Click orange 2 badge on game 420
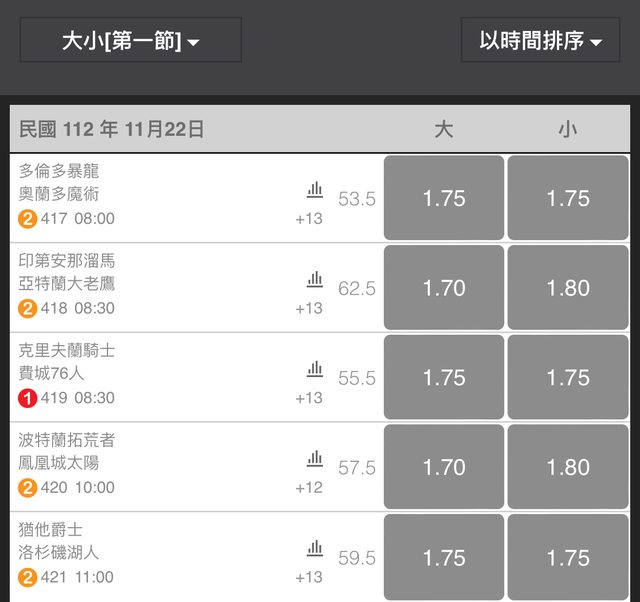The width and height of the screenshot is (640, 602). 27,488
